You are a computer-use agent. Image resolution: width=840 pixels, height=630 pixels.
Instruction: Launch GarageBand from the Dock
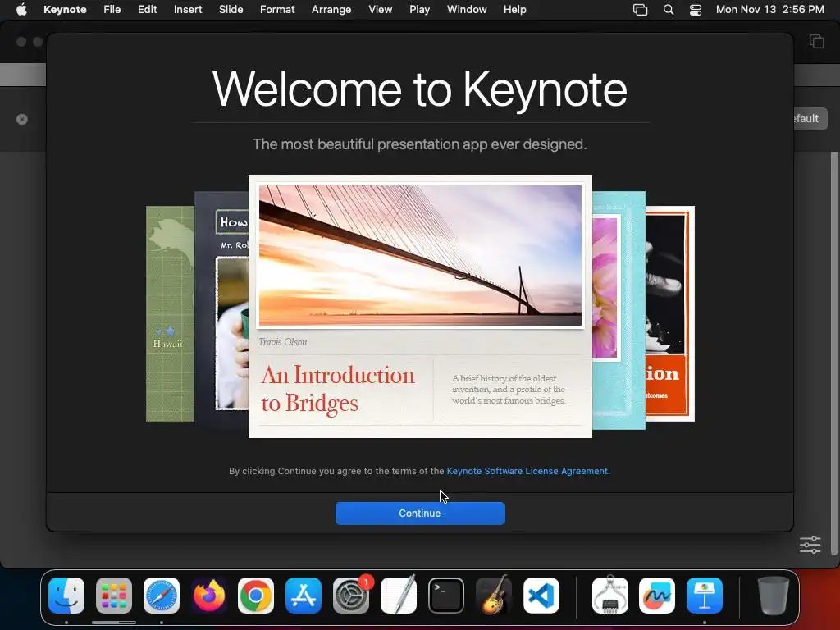pos(493,596)
